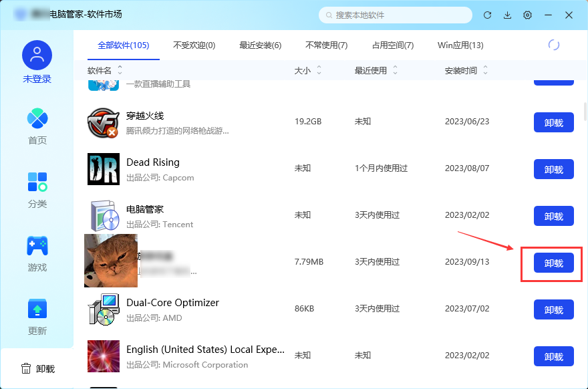This screenshot has width=588, height=389.
Task: Click the 2023/09/13 install date
Action: [467, 262]
